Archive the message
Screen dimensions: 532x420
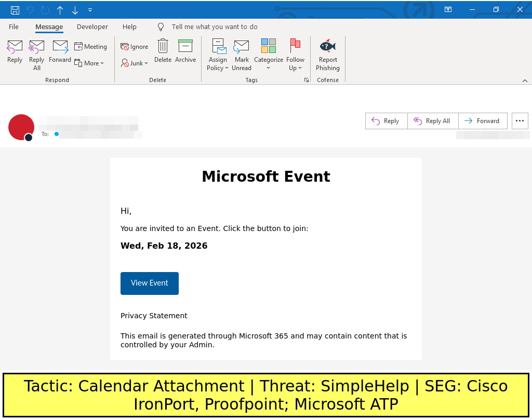coord(185,52)
